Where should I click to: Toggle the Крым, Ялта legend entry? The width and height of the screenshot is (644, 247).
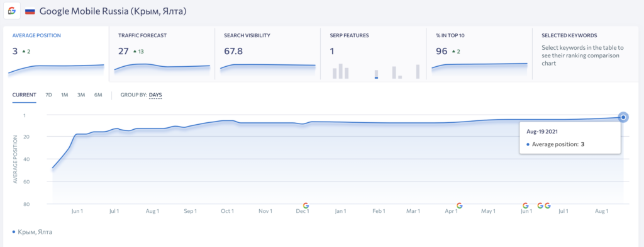(x=33, y=232)
